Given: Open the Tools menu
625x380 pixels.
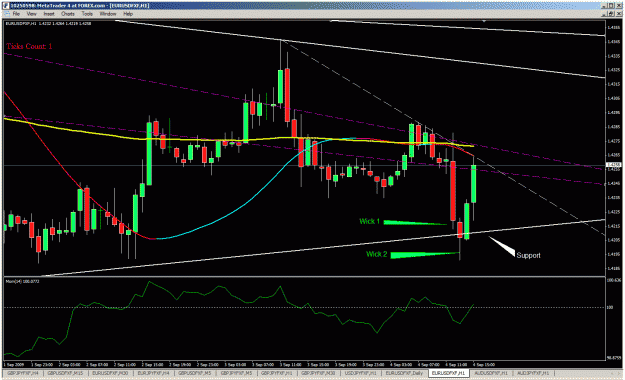Looking at the screenshot, I should click(x=87, y=14).
